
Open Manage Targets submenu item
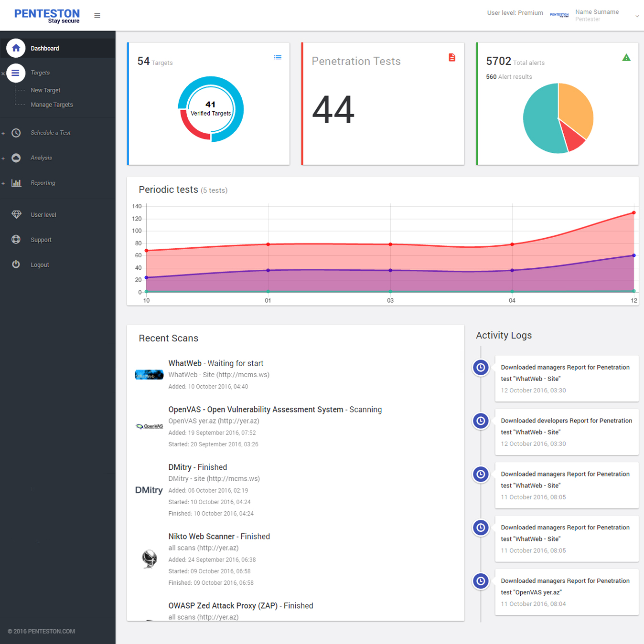(x=52, y=105)
